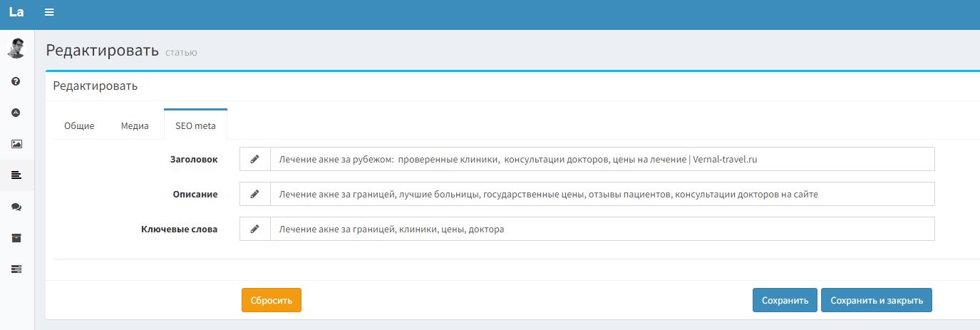980x330 pixels.
Task: Open the question mark help sidebar icon
Action: click(16, 81)
